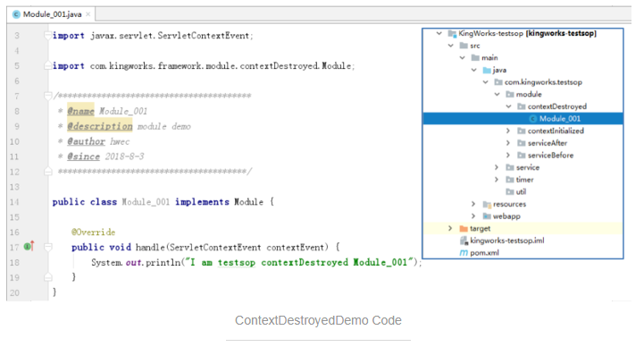Fold the handle method at line 17
The image size is (644, 347).
click(x=47, y=247)
